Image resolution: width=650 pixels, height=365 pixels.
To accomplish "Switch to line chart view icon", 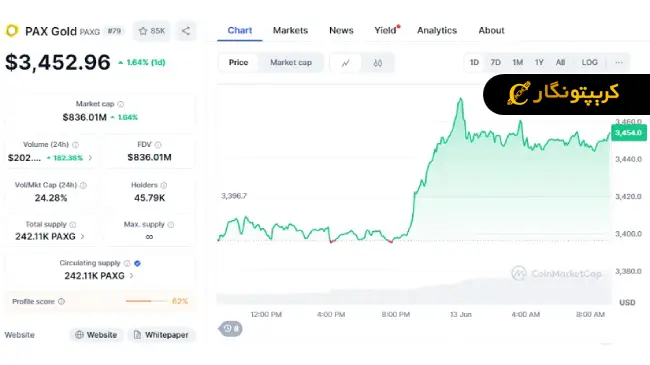I will coord(346,63).
